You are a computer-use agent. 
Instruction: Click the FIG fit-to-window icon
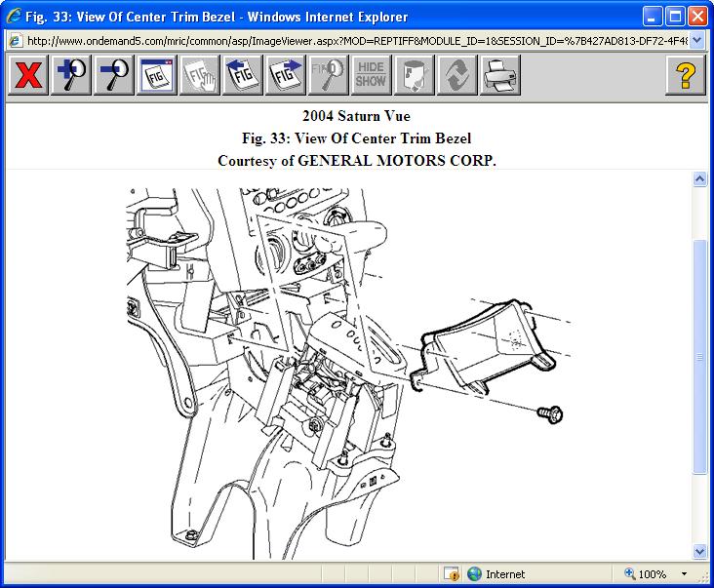157,75
